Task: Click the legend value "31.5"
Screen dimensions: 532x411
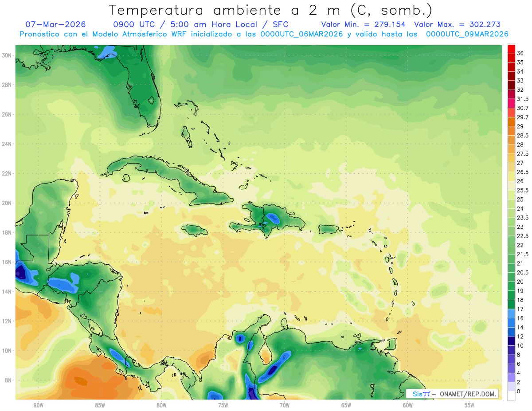Action: click(523, 99)
